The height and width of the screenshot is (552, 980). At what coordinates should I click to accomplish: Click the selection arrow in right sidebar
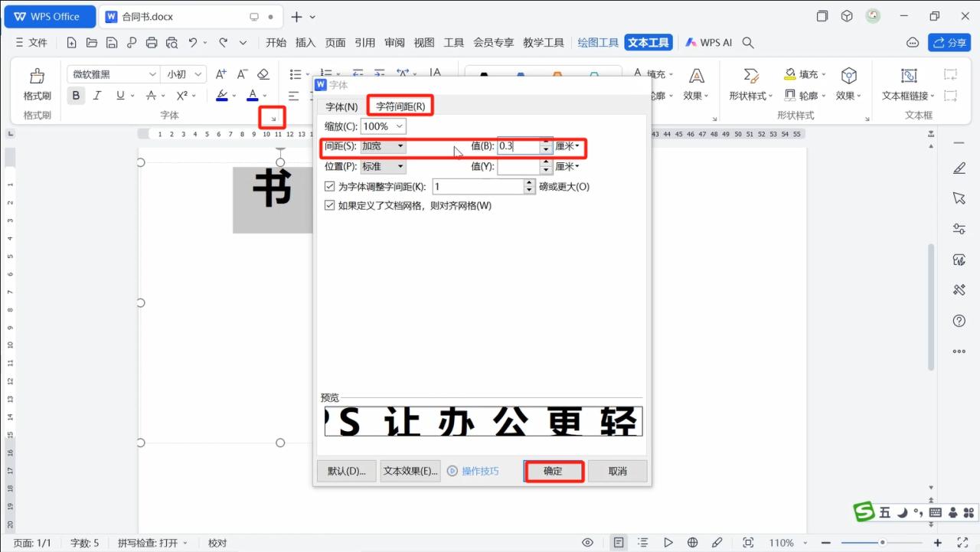[959, 198]
